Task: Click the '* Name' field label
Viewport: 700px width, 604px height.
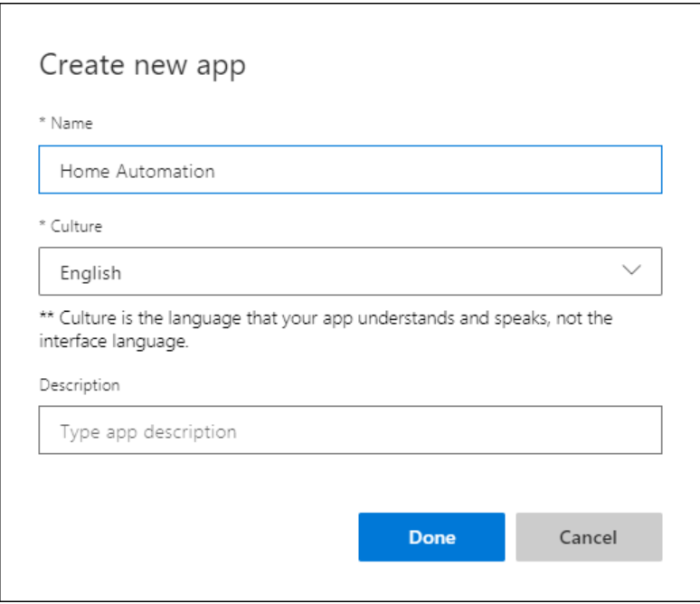Action: click(x=66, y=123)
